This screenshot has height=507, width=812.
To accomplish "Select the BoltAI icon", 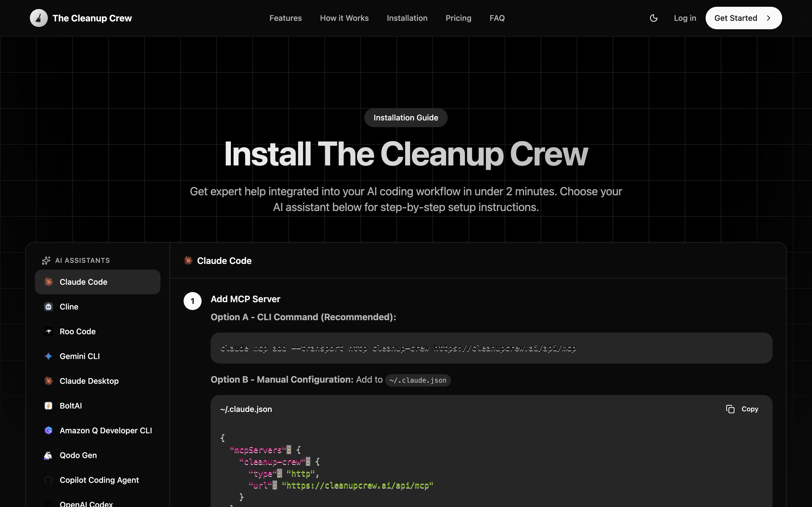I will [x=48, y=406].
